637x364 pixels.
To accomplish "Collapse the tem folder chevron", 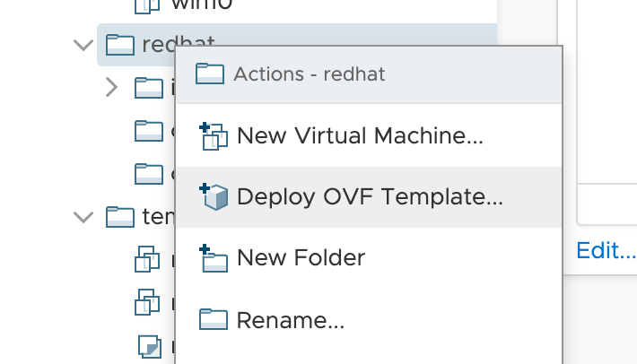I will [83, 217].
